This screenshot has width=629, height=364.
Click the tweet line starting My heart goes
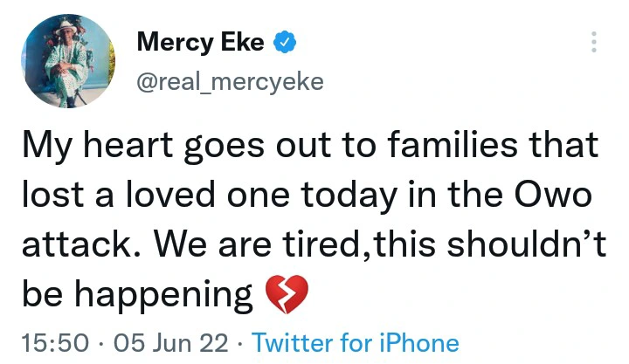[306, 146]
